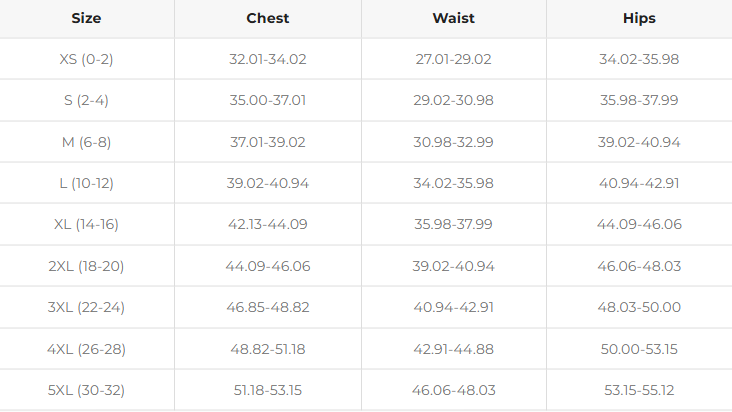Select the S (2-4) size cell
This screenshot has width=732, height=412.
86,100
